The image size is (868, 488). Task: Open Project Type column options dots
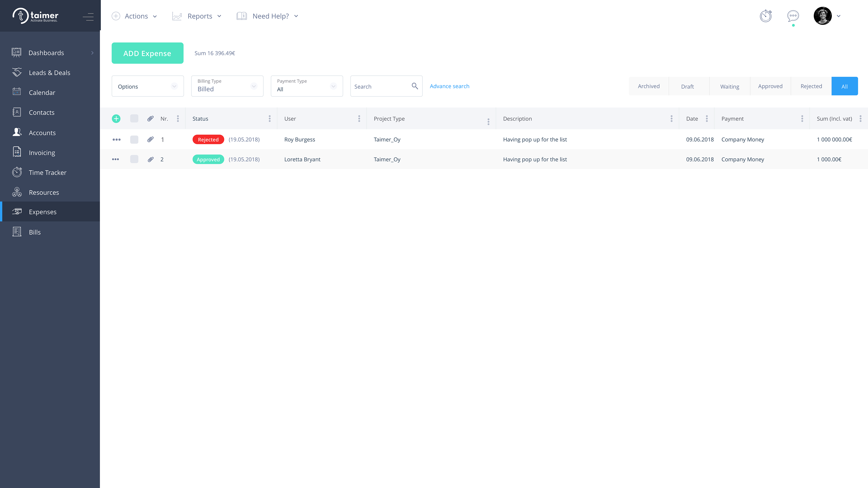488,122
